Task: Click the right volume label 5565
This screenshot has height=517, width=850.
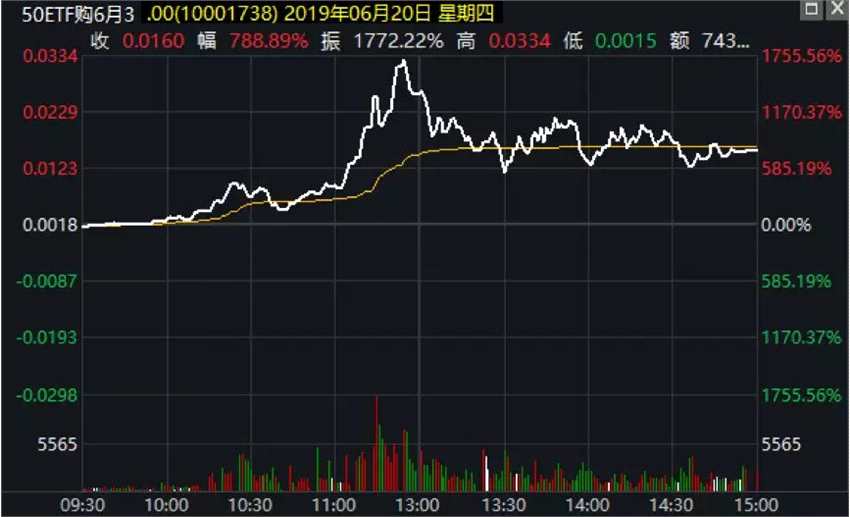Action: pos(781,445)
